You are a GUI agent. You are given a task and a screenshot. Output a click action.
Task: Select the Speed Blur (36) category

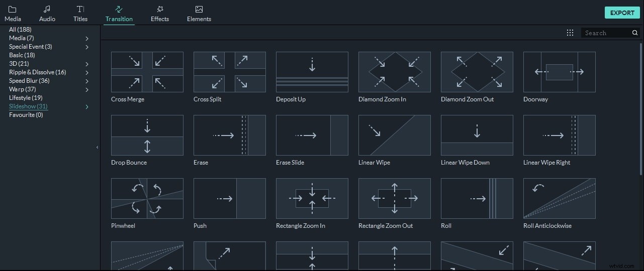[29, 81]
